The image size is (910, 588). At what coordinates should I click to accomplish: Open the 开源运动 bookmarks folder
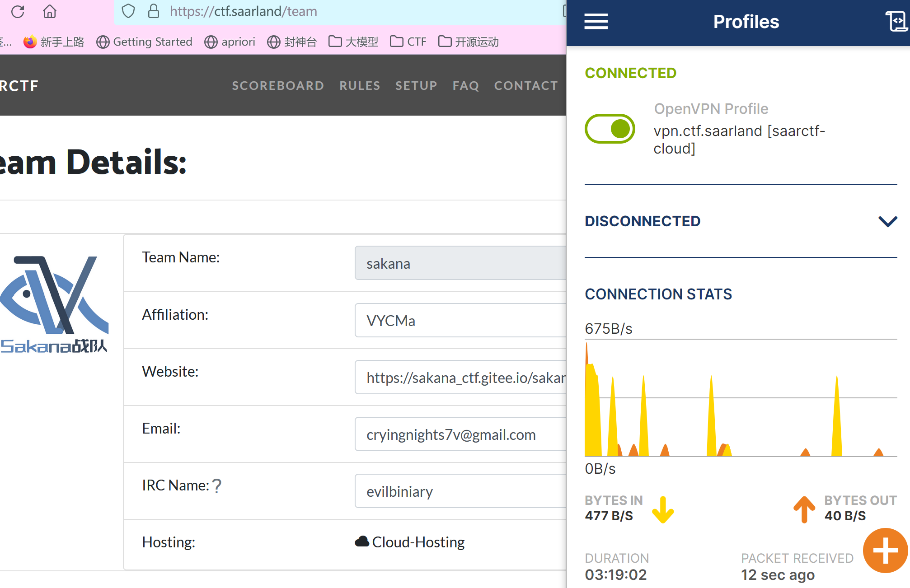click(469, 42)
